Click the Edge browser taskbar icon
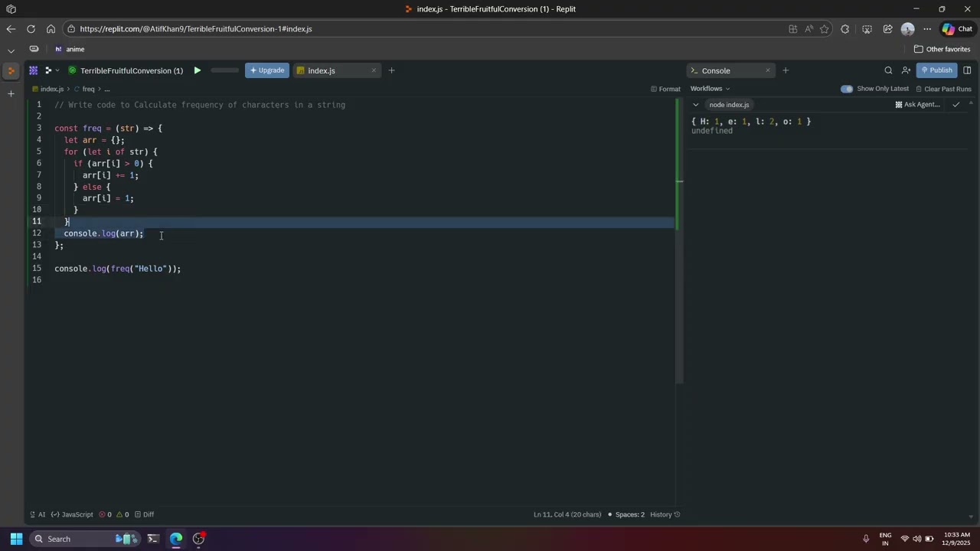This screenshot has height=551, width=980. click(176, 539)
